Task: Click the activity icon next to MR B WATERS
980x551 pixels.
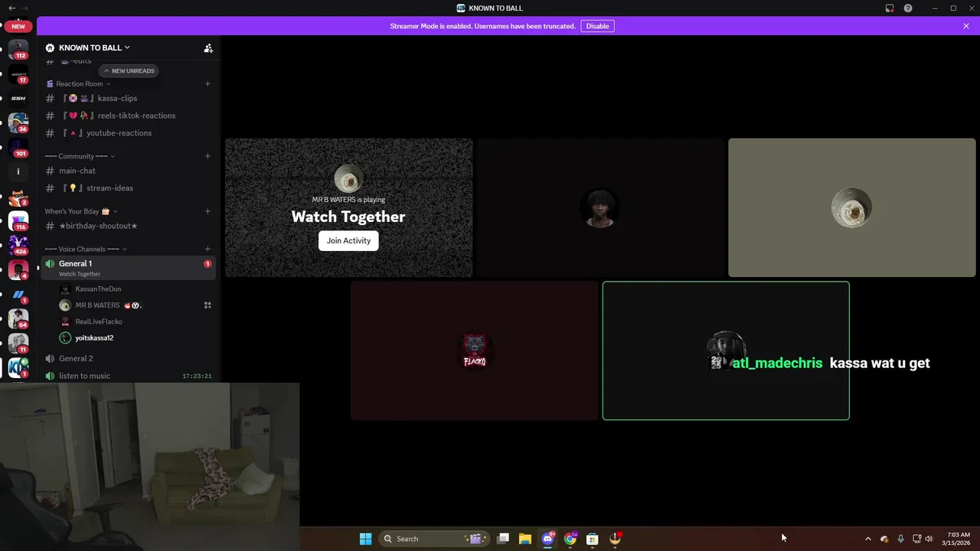Action: pos(207,305)
